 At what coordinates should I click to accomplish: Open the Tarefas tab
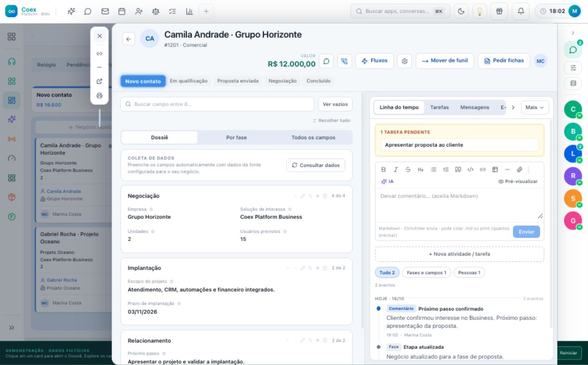[x=439, y=107]
